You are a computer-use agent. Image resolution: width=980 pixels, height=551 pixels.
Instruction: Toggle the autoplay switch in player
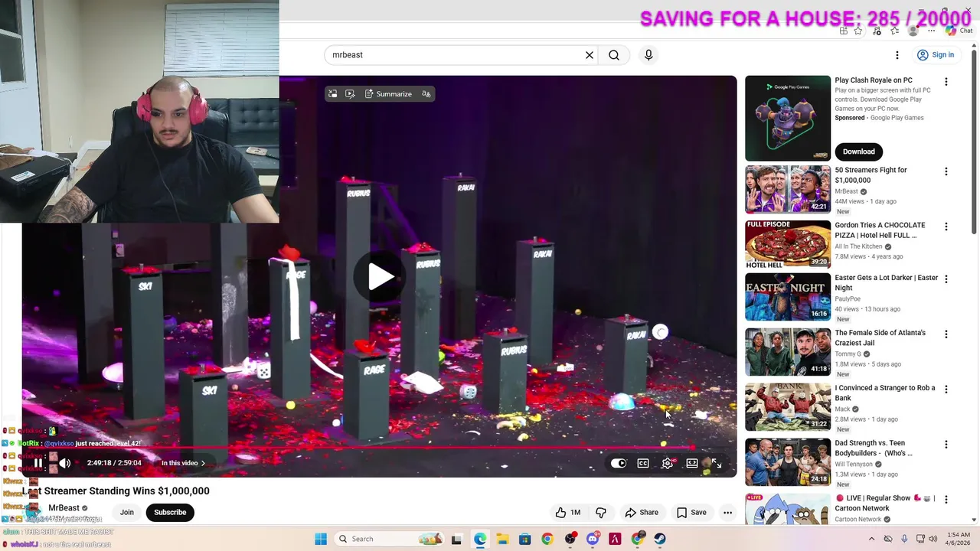point(619,463)
